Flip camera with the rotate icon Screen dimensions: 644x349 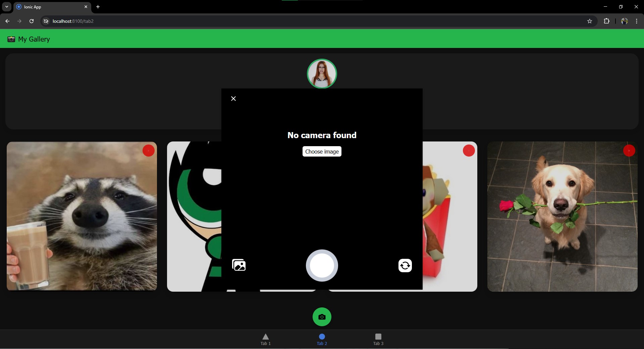pos(405,266)
